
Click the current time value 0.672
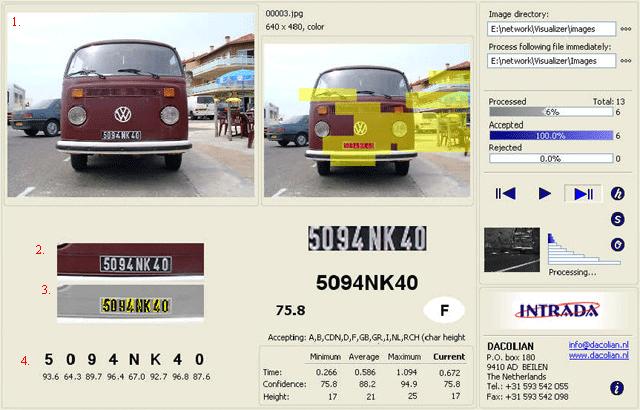[450, 372]
